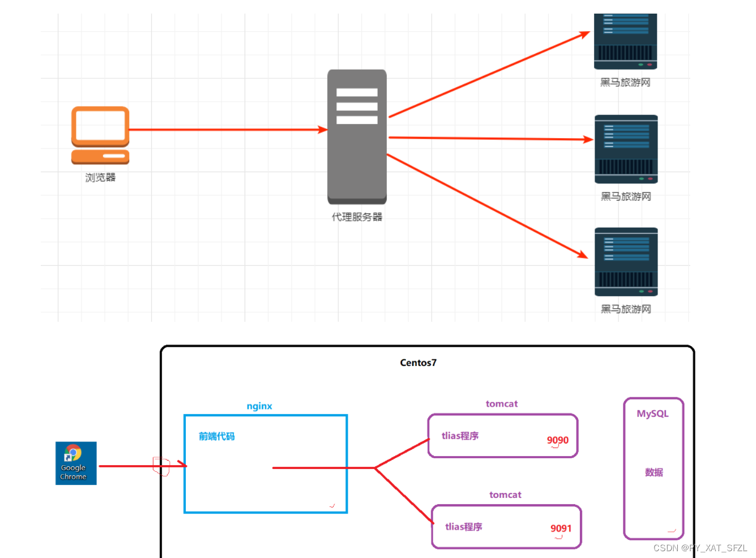Viewport: 756px width, 558px height.
Task: Click the port number 9090
Action: [558, 440]
